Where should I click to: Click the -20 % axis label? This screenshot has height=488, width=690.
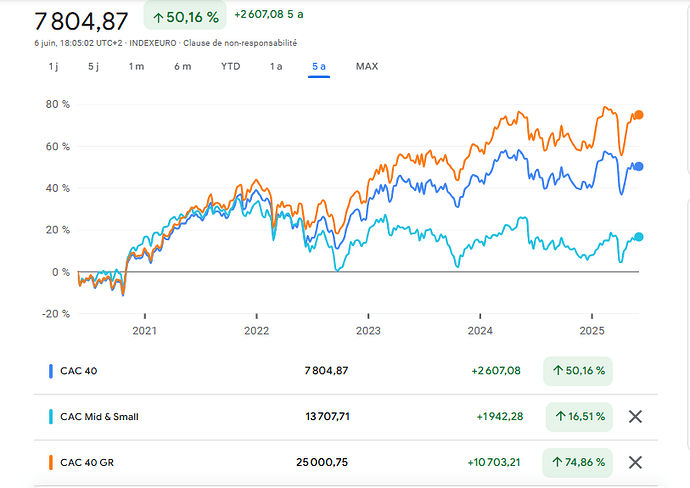click(x=56, y=314)
